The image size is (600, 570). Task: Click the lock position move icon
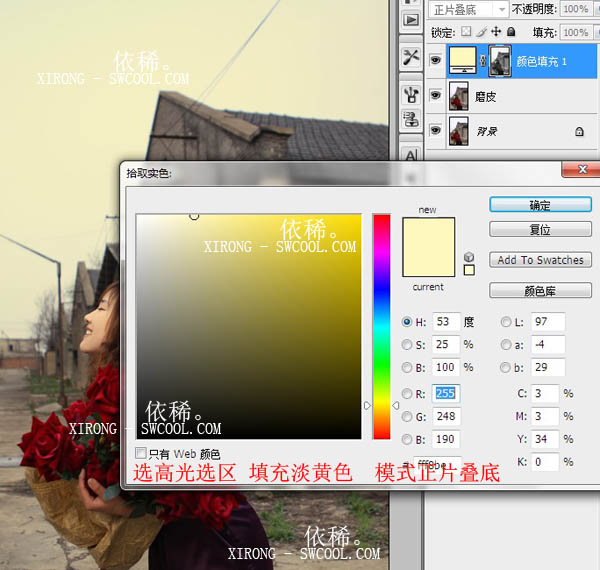coord(495,31)
